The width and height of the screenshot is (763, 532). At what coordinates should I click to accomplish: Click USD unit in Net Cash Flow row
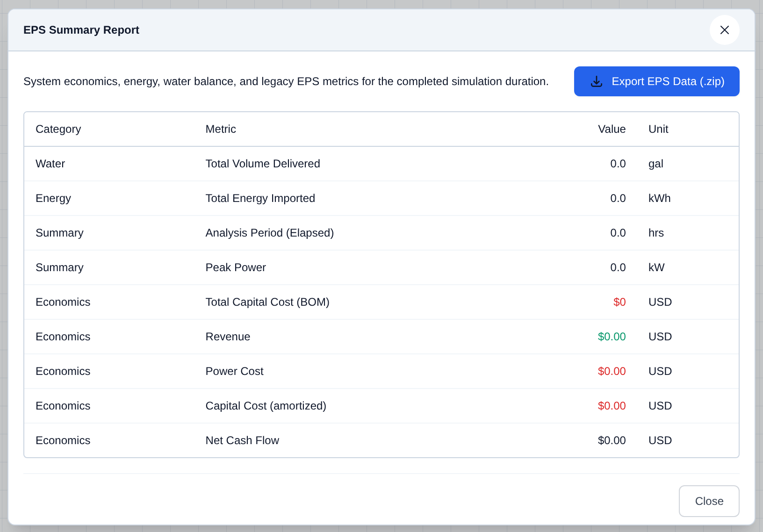pyautogui.click(x=660, y=440)
